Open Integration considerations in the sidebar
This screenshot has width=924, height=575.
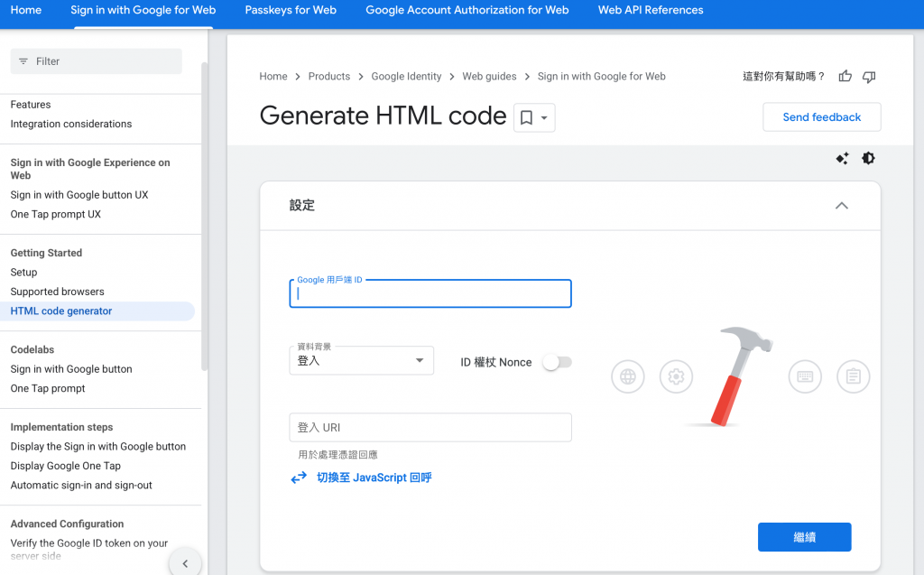[70, 124]
